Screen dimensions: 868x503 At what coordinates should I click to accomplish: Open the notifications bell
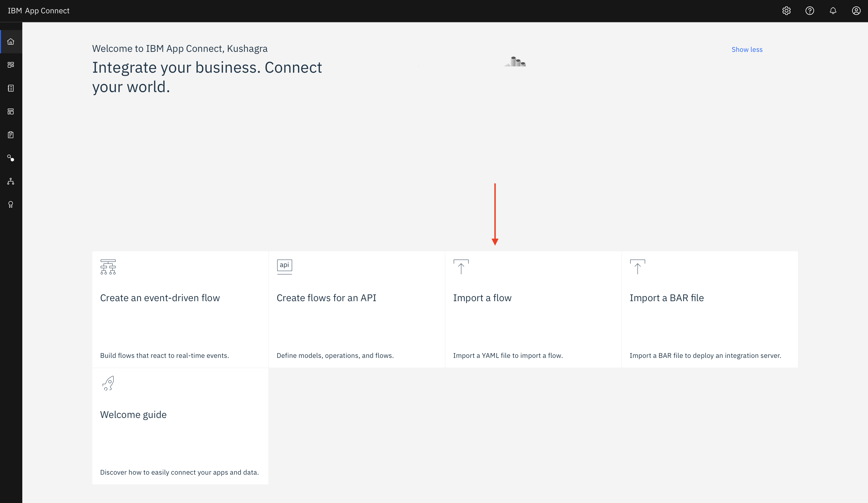[x=833, y=11]
